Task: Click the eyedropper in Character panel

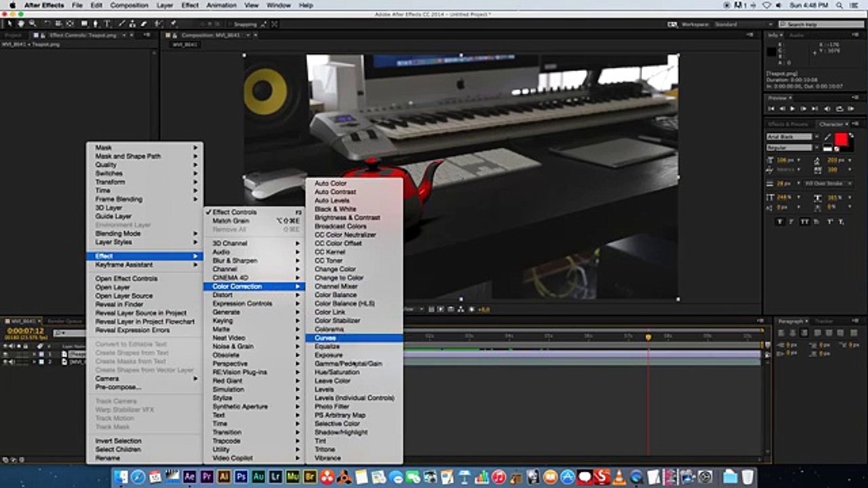Action: point(827,138)
